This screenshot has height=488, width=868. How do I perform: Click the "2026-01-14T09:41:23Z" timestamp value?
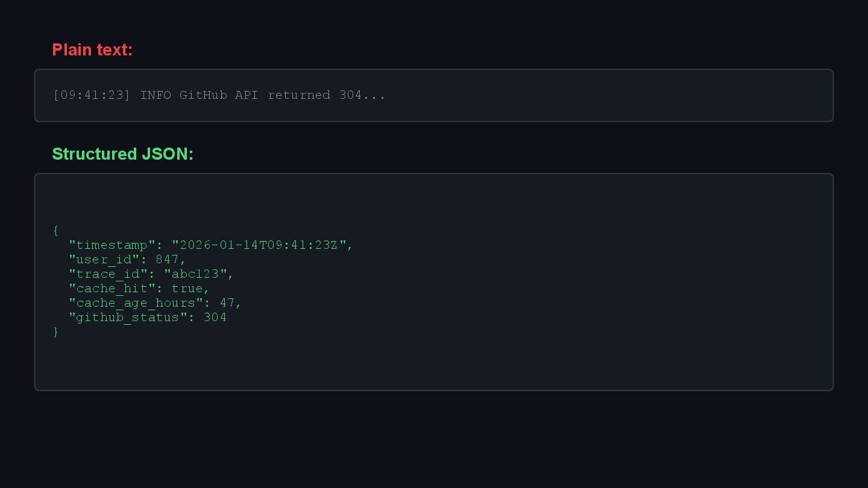(259, 245)
